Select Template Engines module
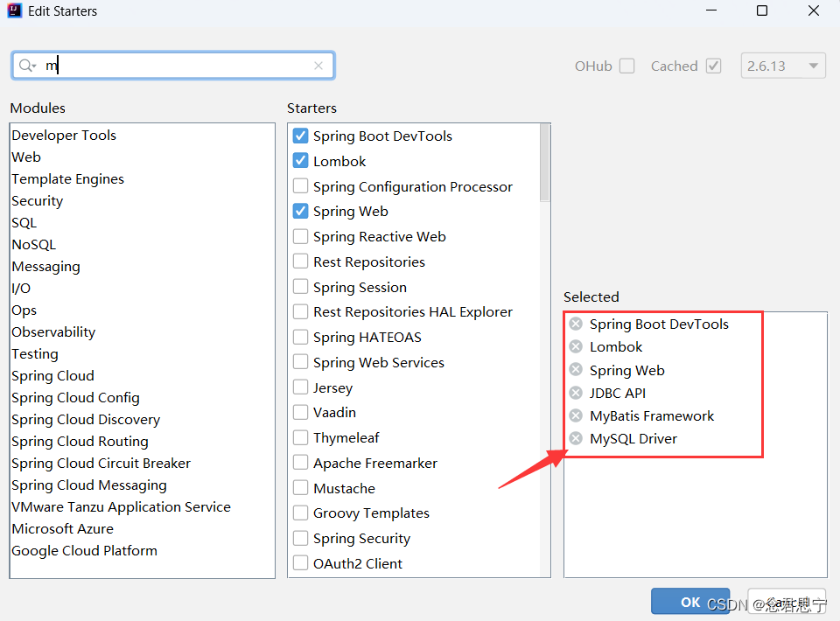 [67, 178]
